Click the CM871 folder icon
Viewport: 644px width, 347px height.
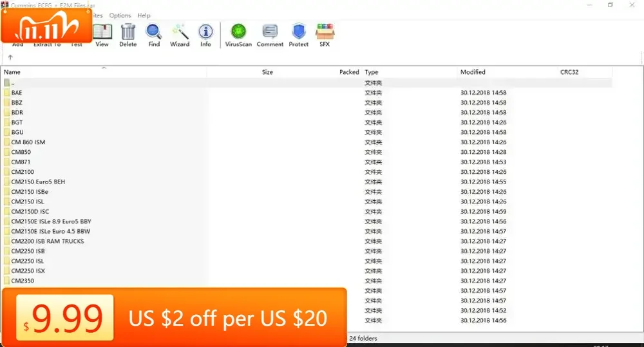coord(6,162)
